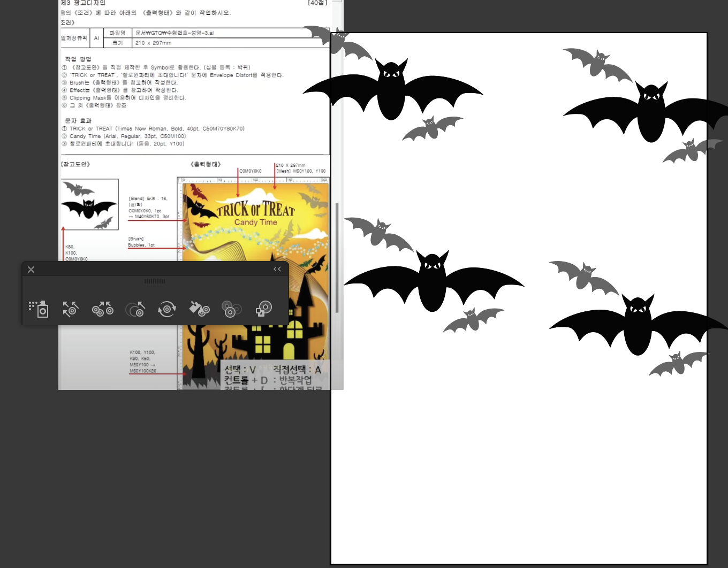Collapse the symbol tools panel with double arrows
The height and width of the screenshot is (568, 728).
point(277,269)
